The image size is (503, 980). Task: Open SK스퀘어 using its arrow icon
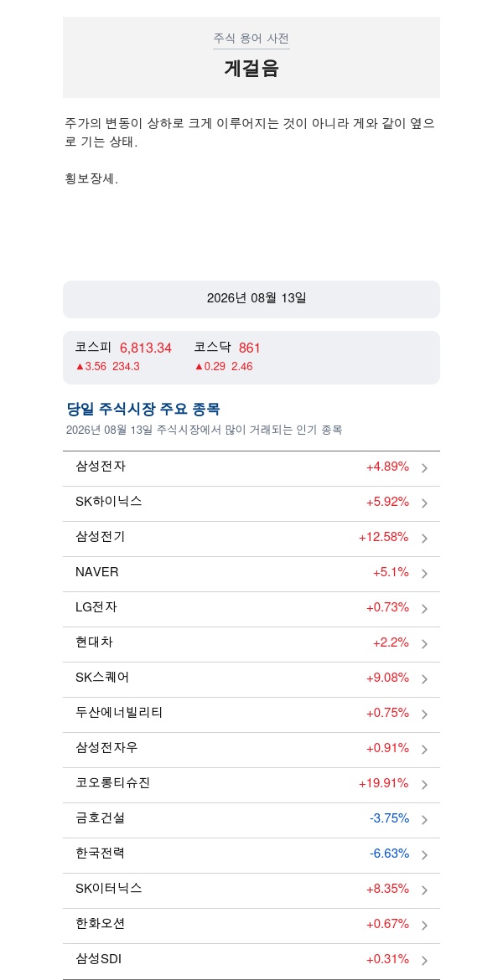point(424,678)
